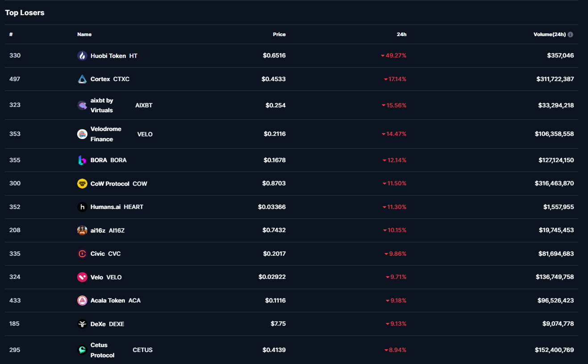
Task: Click the ai16z avatar icon
Action: (x=82, y=230)
